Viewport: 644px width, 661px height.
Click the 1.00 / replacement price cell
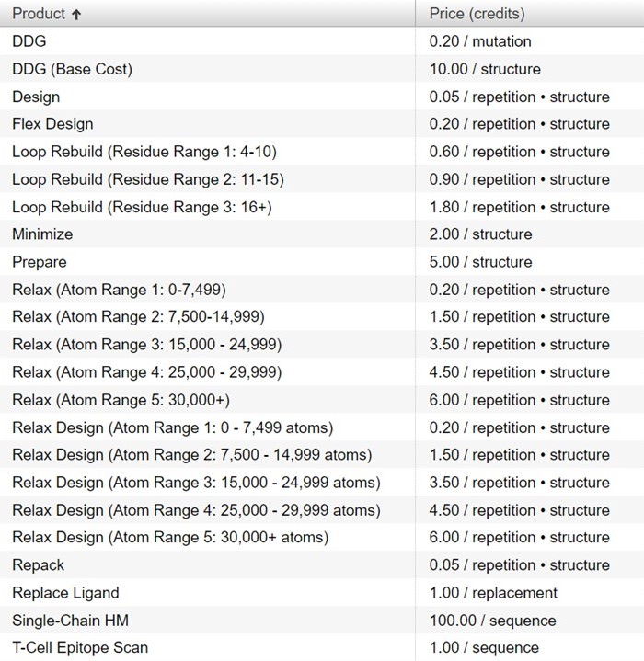(493, 593)
